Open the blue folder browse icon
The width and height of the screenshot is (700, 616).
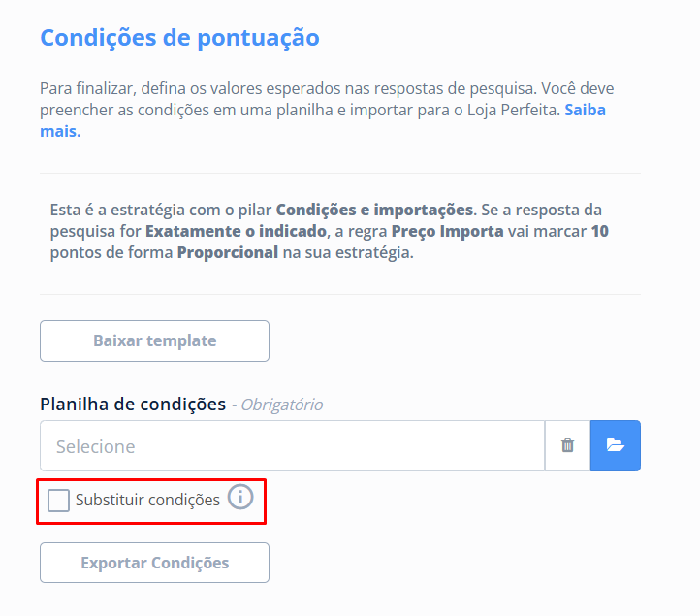coord(615,446)
